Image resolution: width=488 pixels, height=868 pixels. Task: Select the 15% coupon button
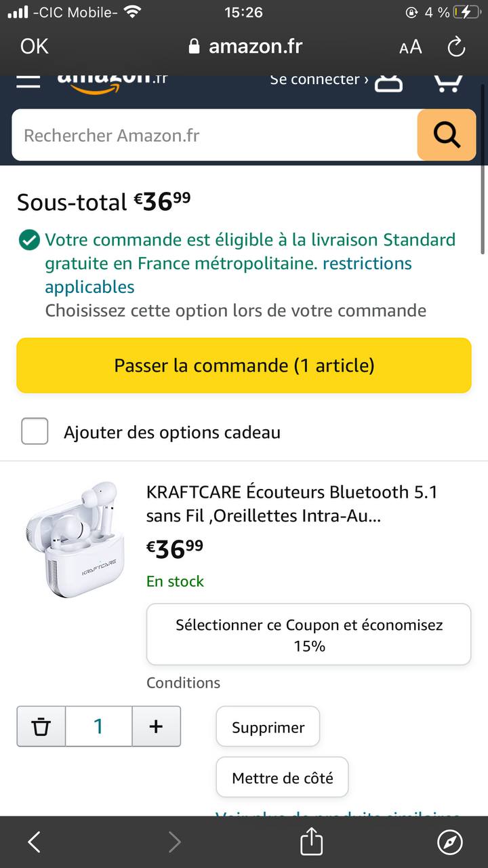tap(309, 635)
